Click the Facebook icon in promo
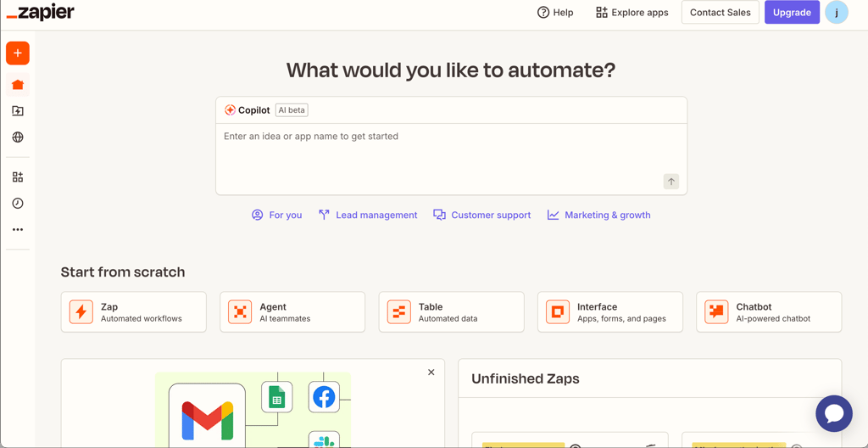 324,397
